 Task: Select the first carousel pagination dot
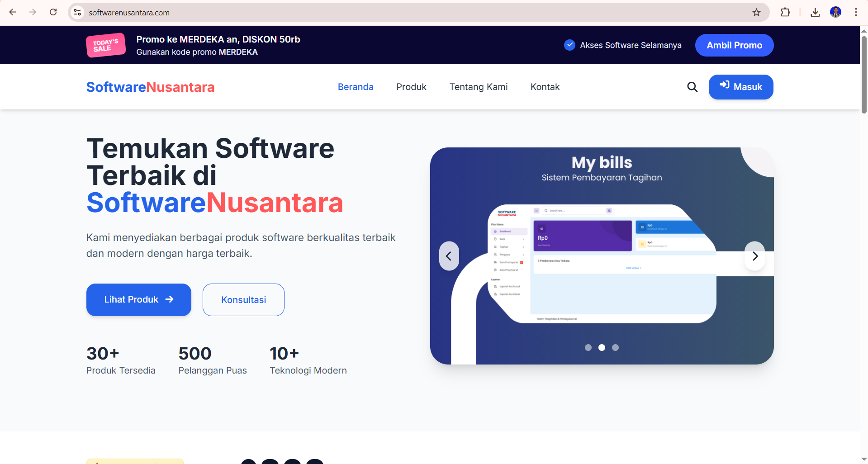tap(588, 347)
